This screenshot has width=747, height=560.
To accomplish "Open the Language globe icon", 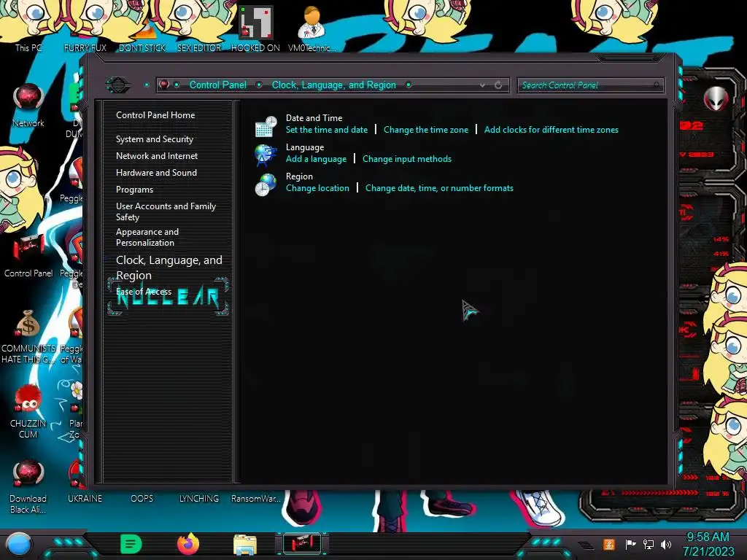I will 266,155.
